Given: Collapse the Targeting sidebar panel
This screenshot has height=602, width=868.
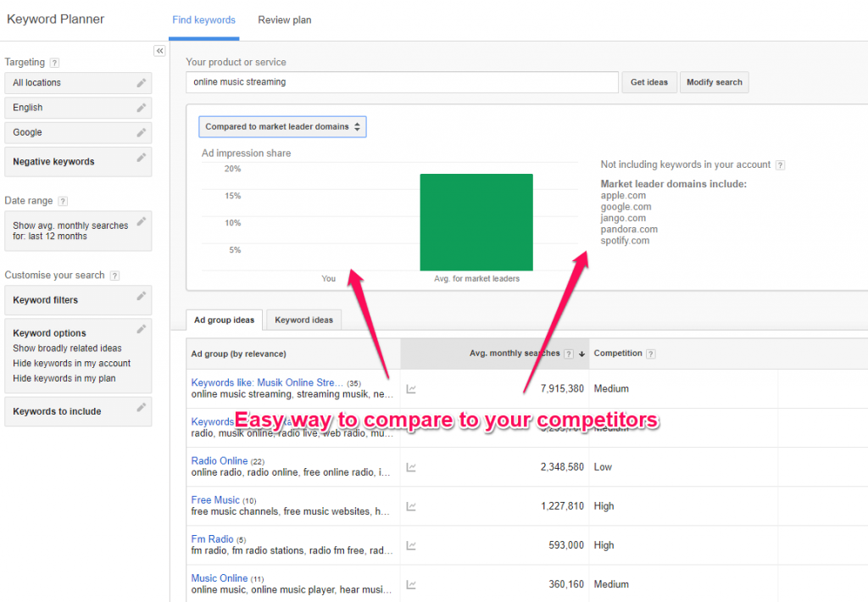Looking at the screenshot, I should coord(159,51).
